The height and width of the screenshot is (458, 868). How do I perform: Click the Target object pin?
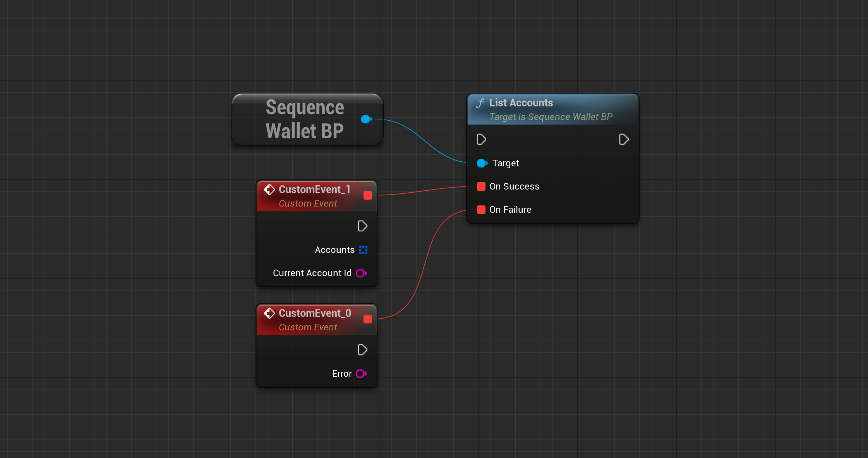[x=482, y=163]
